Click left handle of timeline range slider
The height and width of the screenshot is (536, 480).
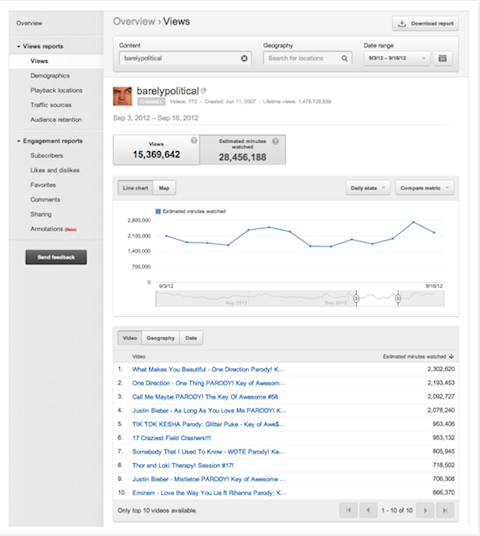356,298
